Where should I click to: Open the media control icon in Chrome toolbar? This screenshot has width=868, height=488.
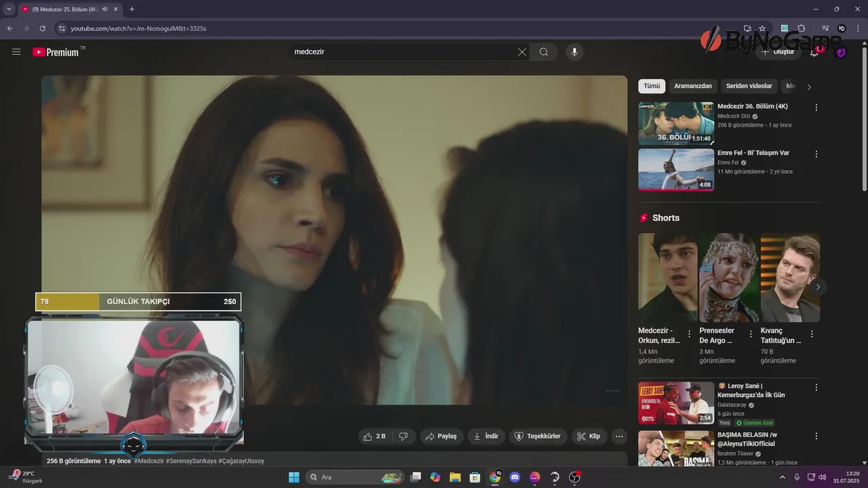click(x=825, y=28)
